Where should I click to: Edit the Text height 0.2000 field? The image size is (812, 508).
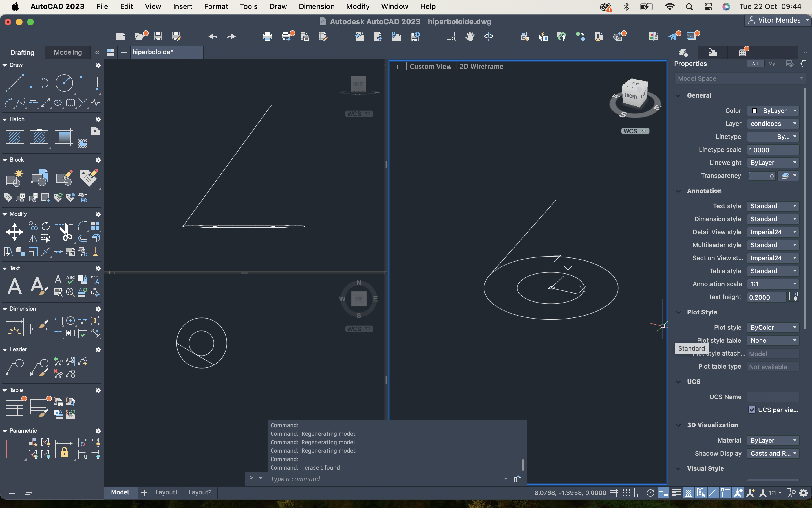[767, 297]
